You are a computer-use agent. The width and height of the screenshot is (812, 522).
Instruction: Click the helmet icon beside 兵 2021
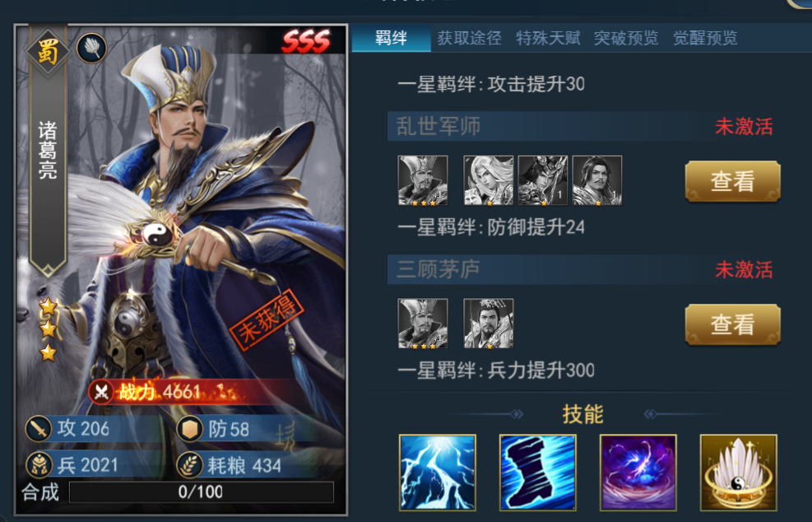pos(39,465)
